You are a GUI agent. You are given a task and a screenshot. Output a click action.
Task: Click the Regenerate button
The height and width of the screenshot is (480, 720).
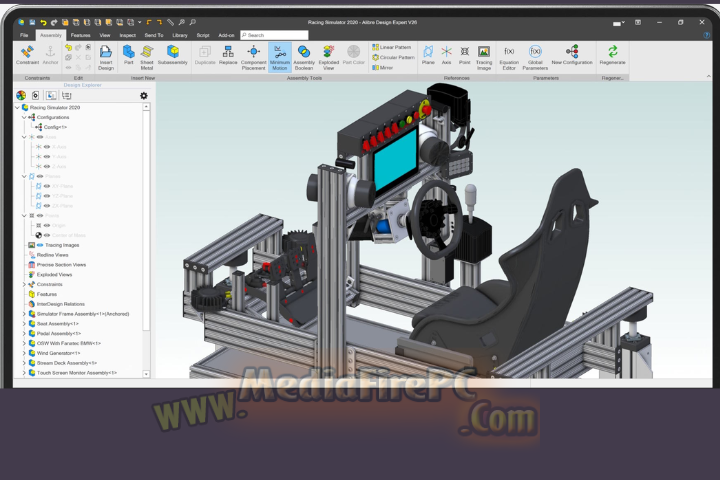[613, 55]
